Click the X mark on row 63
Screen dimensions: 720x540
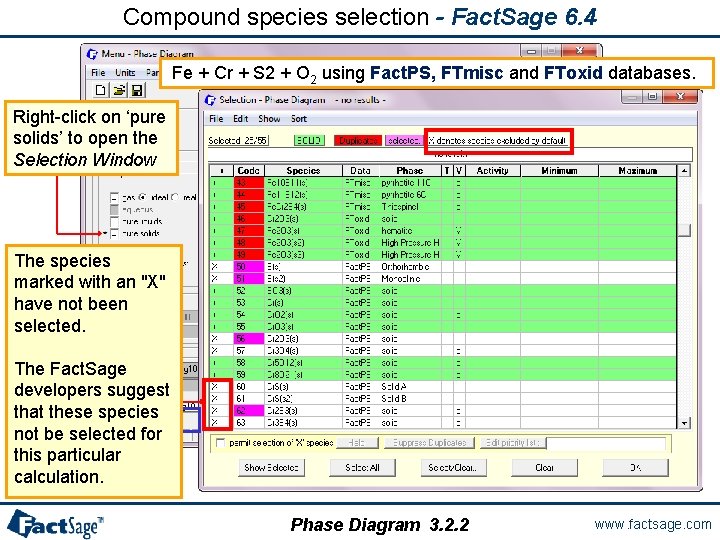pyautogui.click(x=214, y=422)
